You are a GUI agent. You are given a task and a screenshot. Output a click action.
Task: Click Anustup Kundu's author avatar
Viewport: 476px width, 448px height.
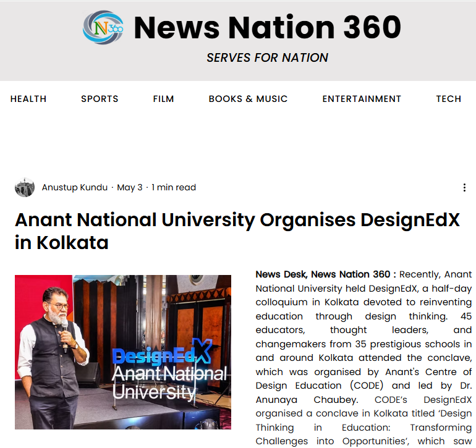point(25,187)
